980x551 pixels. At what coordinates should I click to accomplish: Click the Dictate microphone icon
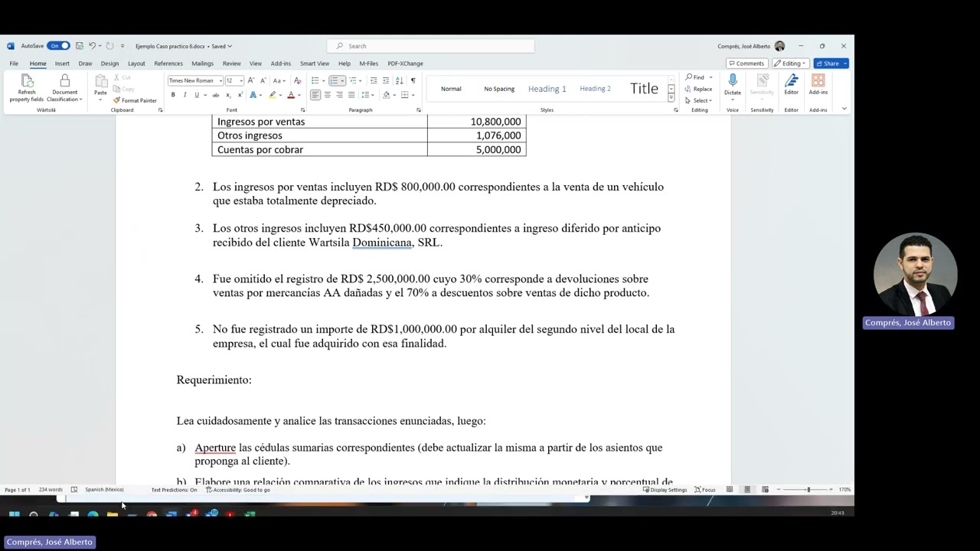[x=733, y=81]
